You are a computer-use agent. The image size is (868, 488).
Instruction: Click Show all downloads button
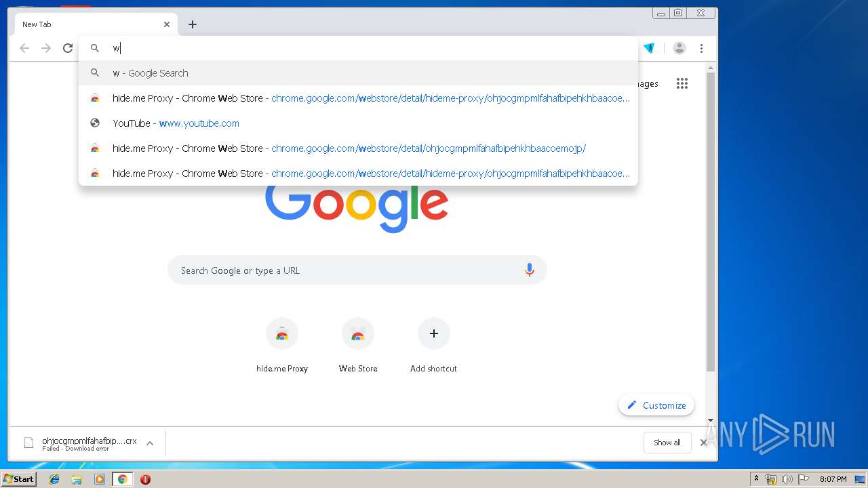point(667,443)
